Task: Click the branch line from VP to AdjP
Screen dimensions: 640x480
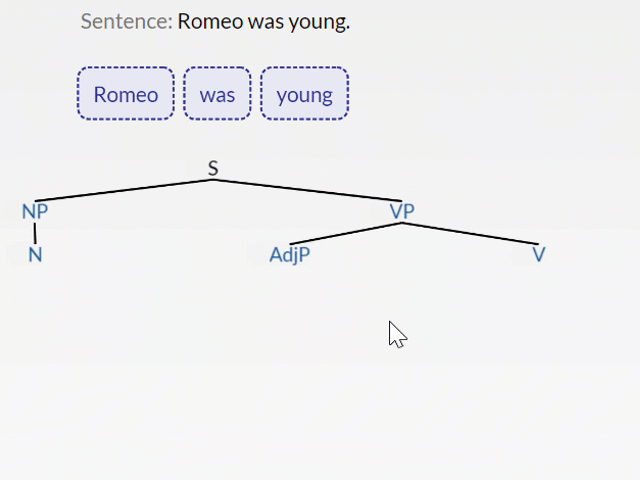Action: (x=346, y=233)
